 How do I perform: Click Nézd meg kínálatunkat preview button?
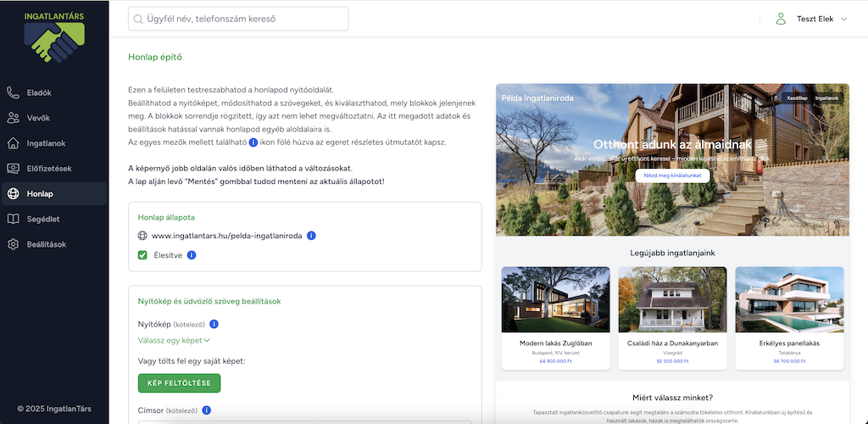click(x=672, y=175)
